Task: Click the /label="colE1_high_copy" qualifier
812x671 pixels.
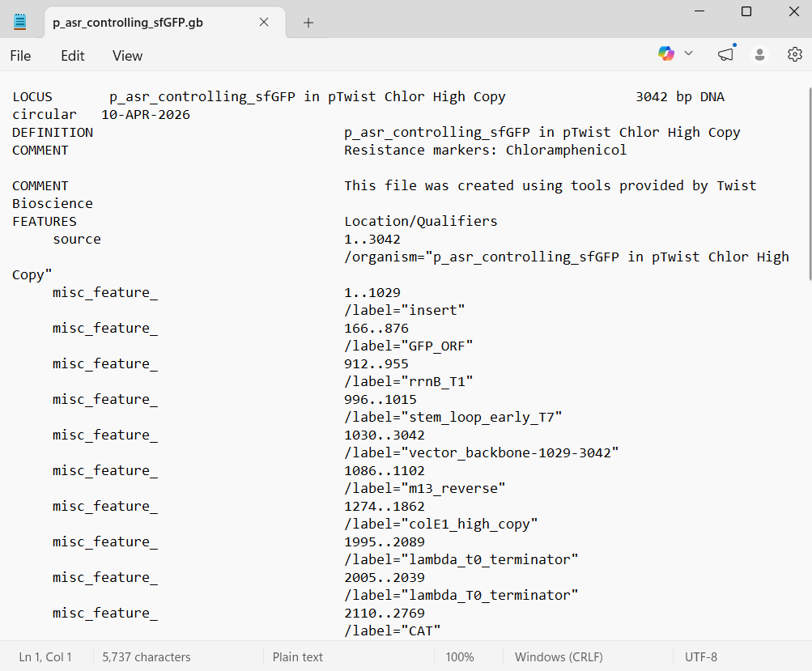Action: (x=440, y=524)
